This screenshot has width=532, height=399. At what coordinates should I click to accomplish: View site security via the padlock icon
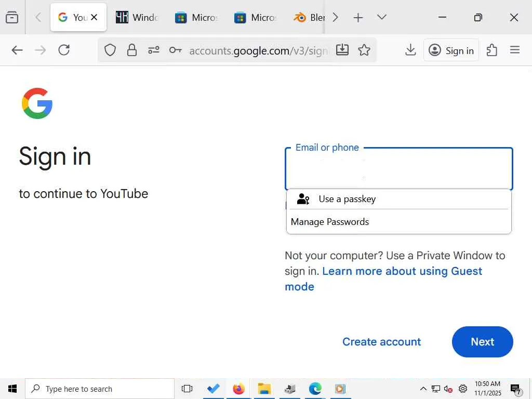click(x=131, y=50)
